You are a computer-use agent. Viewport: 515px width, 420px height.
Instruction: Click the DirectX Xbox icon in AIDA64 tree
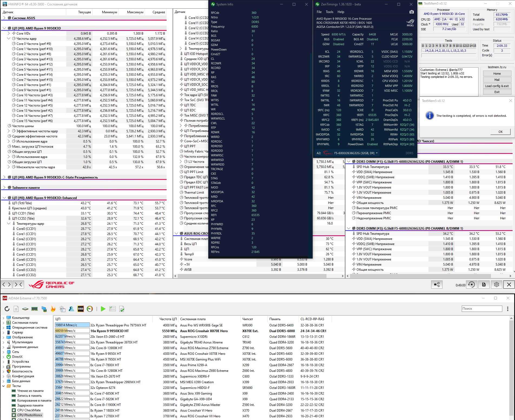[9, 357]
